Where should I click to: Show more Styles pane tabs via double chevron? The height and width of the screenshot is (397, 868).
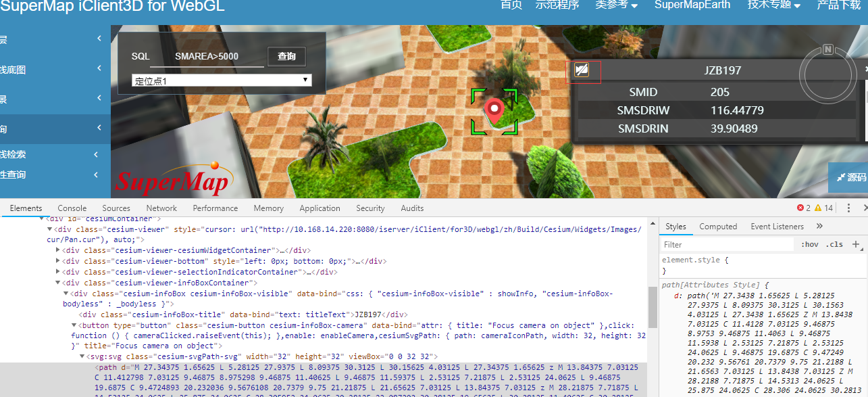[819, 227]
